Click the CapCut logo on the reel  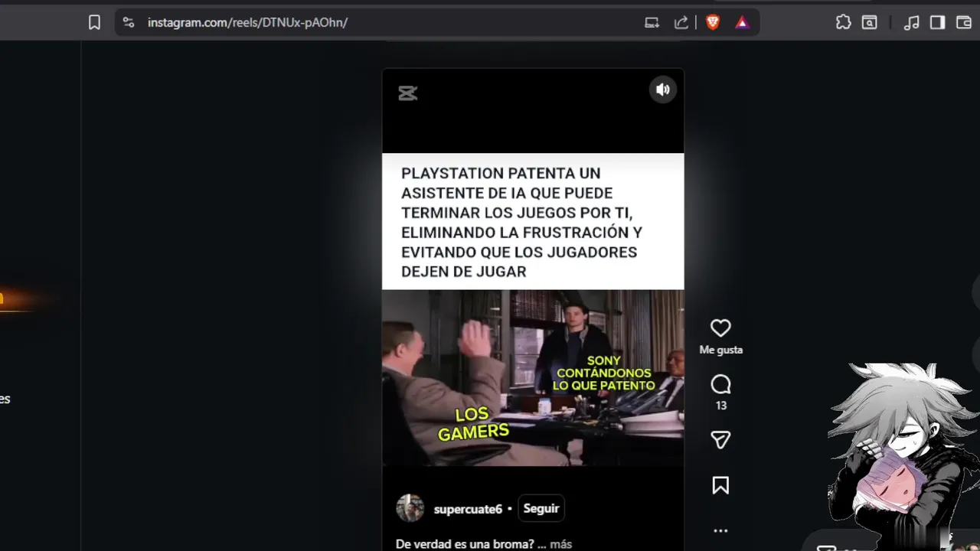tap(407, 93)
